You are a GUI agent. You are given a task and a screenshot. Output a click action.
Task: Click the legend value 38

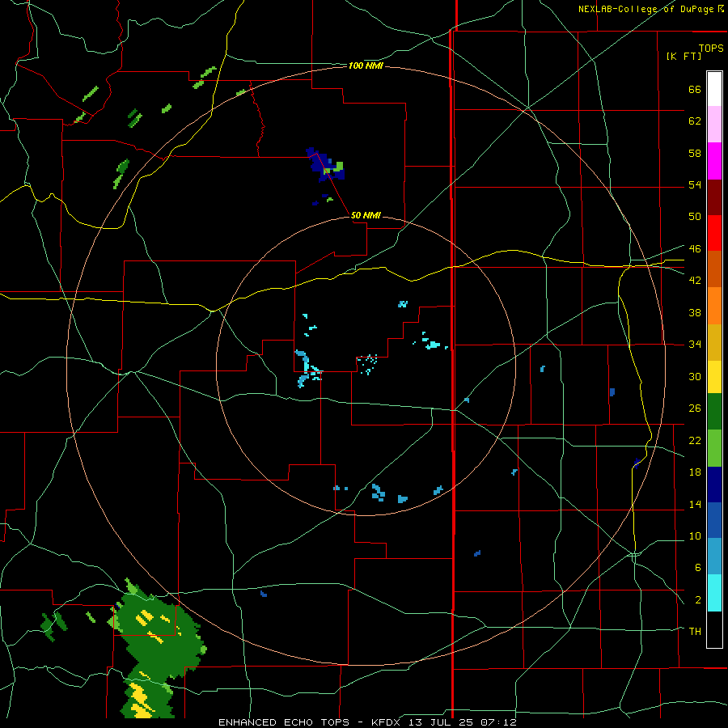tap(695, 313)
